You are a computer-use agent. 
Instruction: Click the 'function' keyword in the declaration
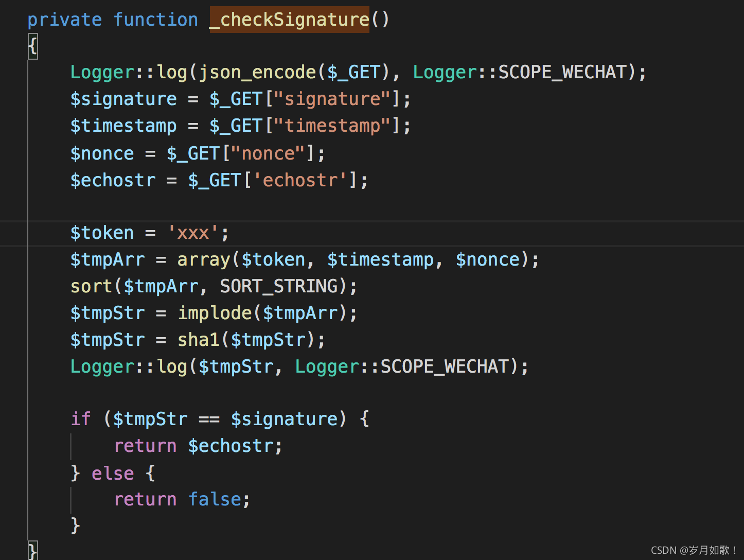point(155,20)
